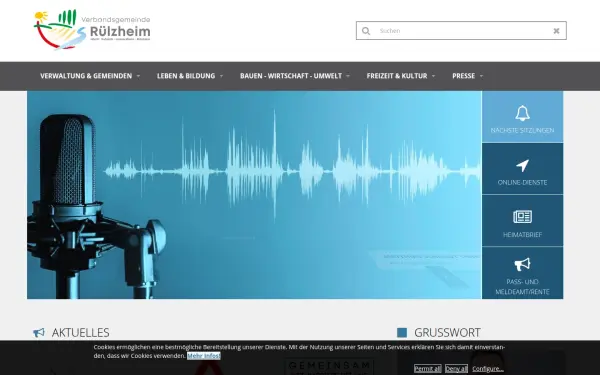Viewport: 600px width, 375px height.
Task: Open Bauen - Wirtschaft - Umwelt menu
Action: tap(291, 76)
